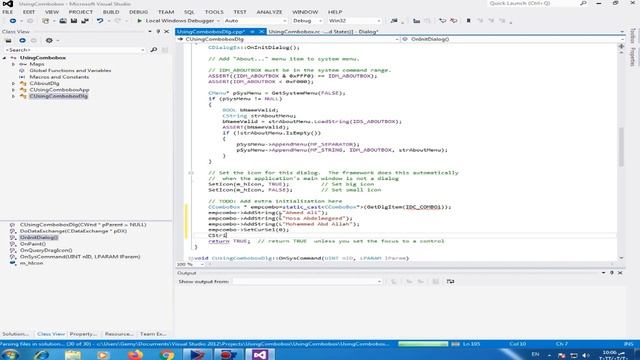The width and height of the screenshot is (640, 360).
Task: Click the Quick Launch search magnifier
Action: tap(583, 3)
